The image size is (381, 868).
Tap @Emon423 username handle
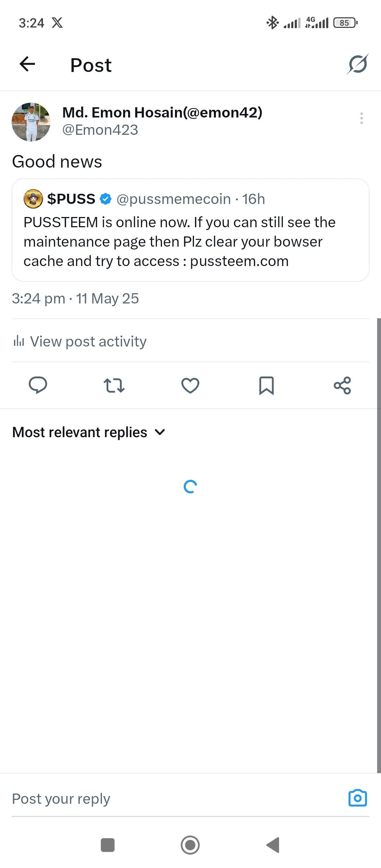click(100, 130)
